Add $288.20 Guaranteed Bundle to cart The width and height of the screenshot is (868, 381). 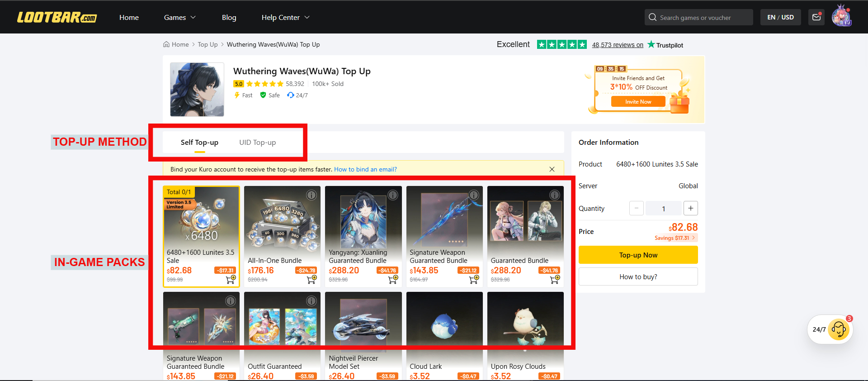pos(555,280)
